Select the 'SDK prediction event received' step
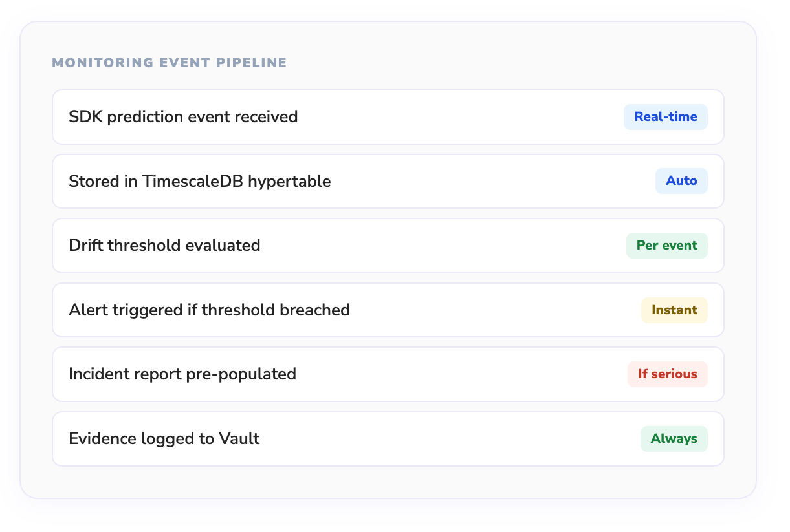 click(183, 116)
